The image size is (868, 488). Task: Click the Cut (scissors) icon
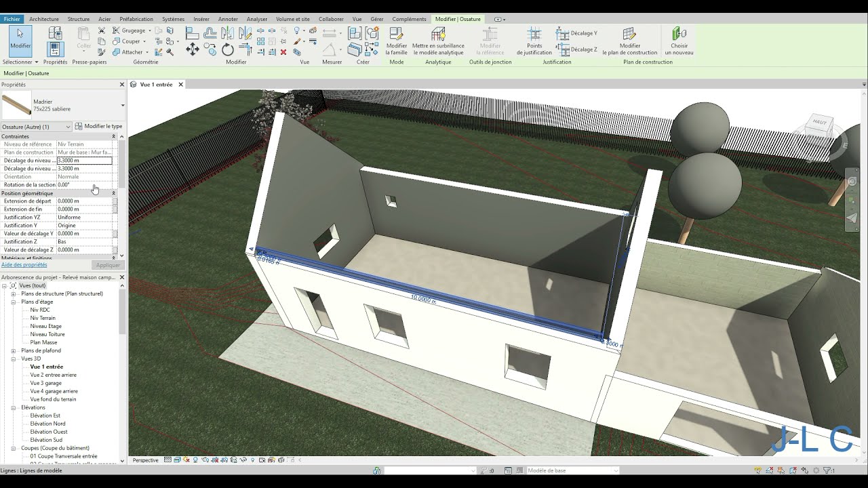pyautogui.click(x=102, y=30)
